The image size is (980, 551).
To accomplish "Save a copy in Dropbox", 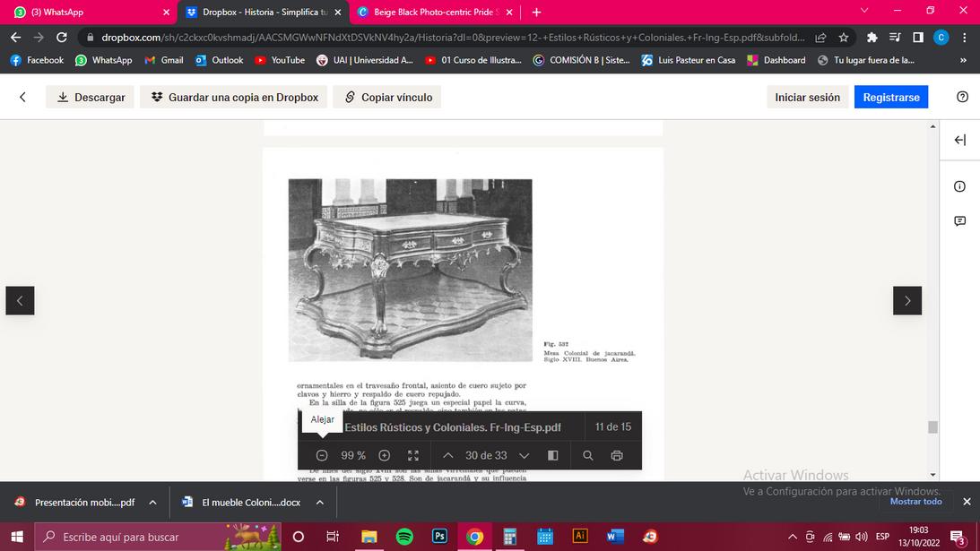I will (234, 97).
